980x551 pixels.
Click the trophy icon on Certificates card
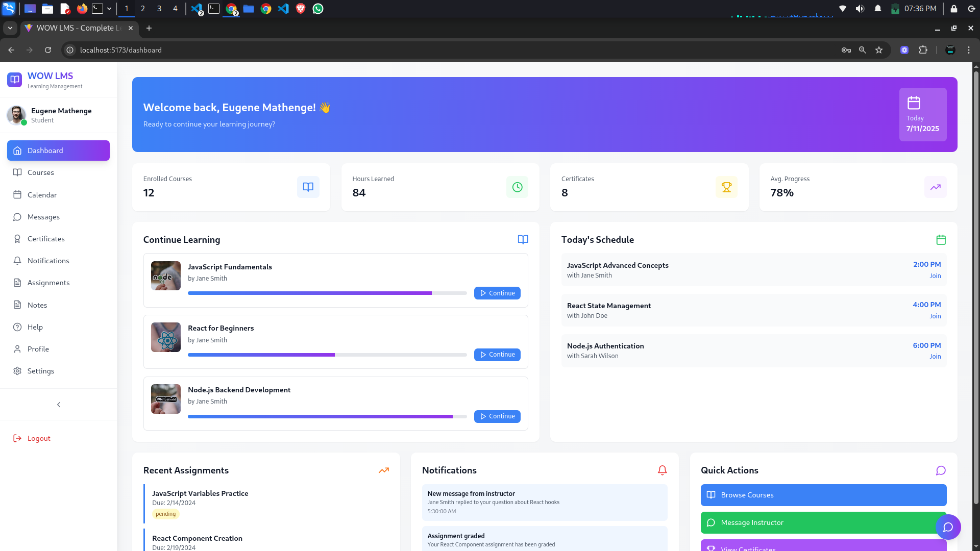click(726, 187)
